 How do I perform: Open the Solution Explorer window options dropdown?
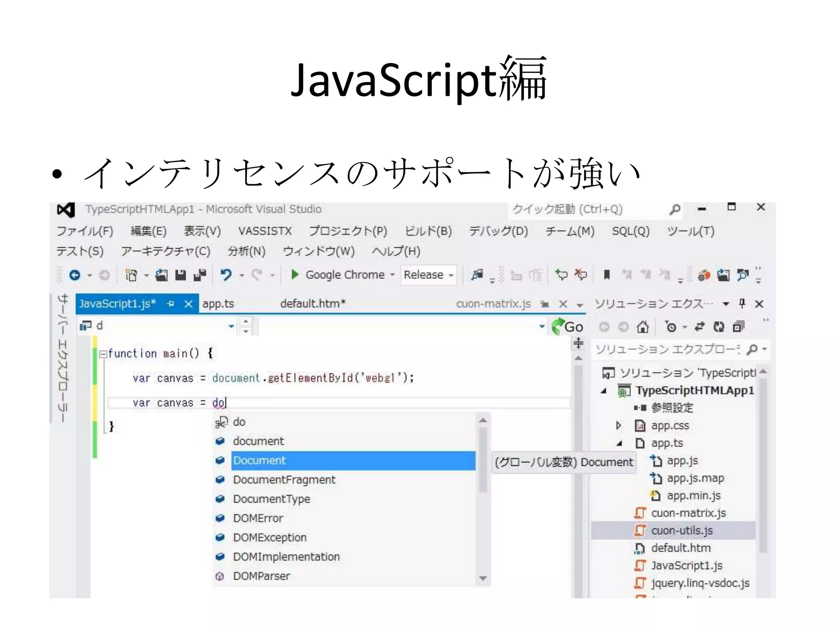point(726,304)
